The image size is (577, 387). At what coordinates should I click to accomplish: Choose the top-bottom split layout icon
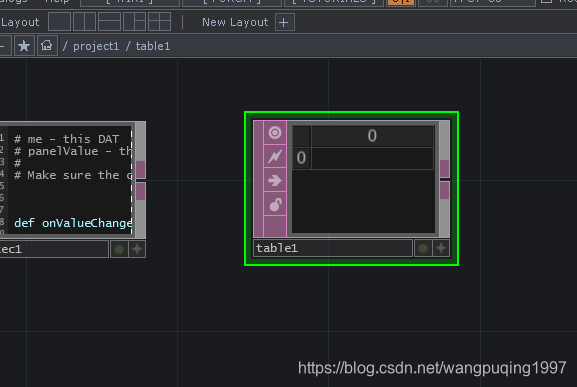click(x=109, y=22)
